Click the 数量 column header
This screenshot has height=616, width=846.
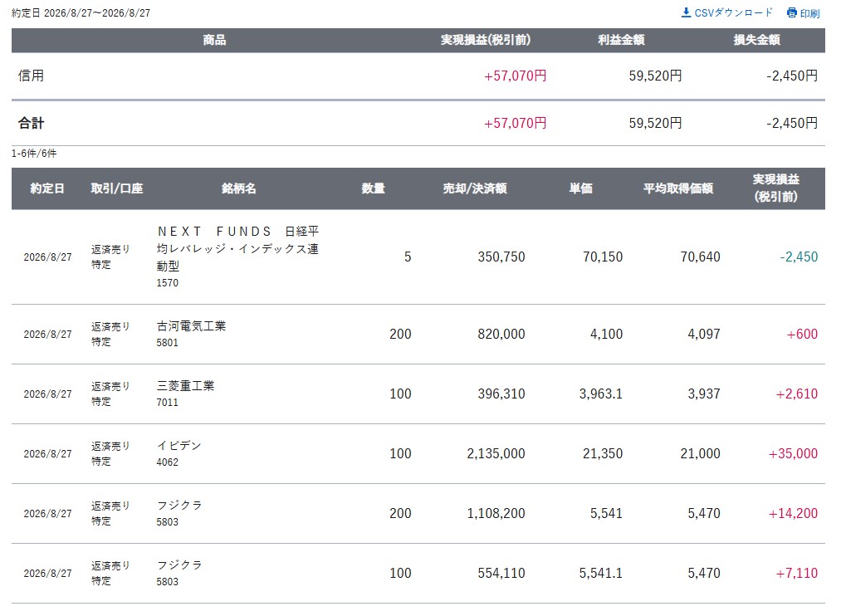[x=374, y=188]
